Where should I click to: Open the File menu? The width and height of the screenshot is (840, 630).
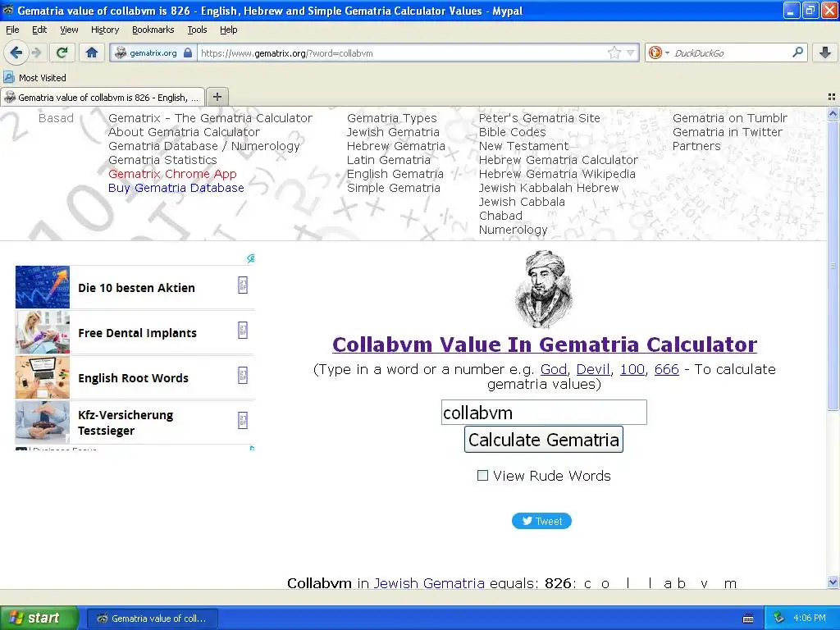[x=12, y=30]
